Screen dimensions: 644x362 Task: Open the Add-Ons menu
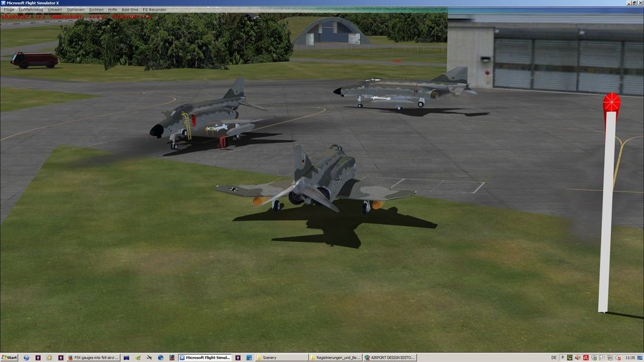tap(130, 10)
